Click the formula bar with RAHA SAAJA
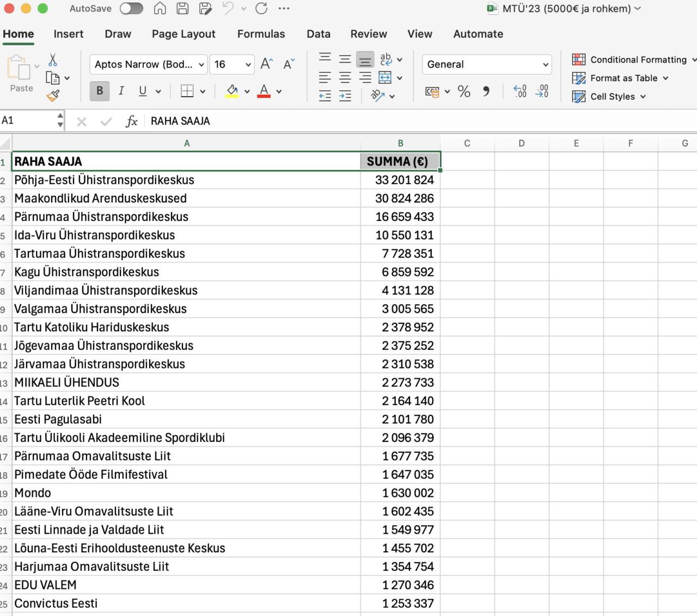The height and width of the screenshot is (616, 697). (x=420, y=121)
